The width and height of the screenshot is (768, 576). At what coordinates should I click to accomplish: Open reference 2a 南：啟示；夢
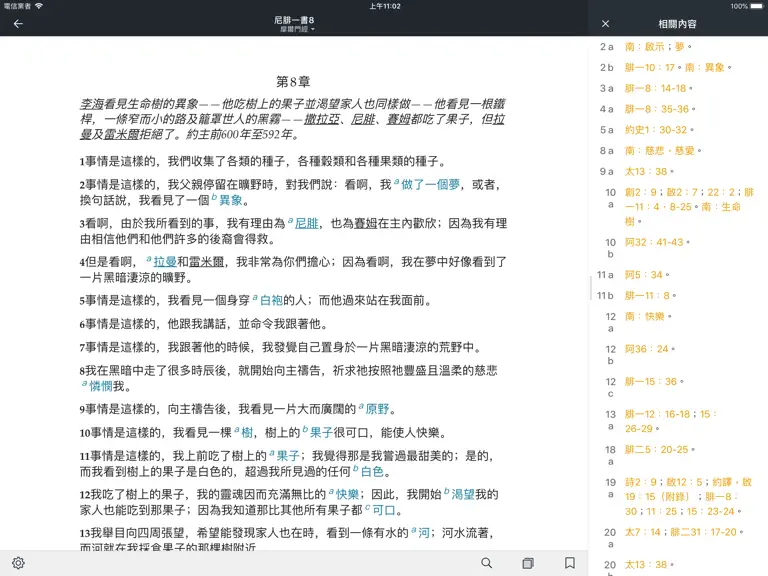658,47
